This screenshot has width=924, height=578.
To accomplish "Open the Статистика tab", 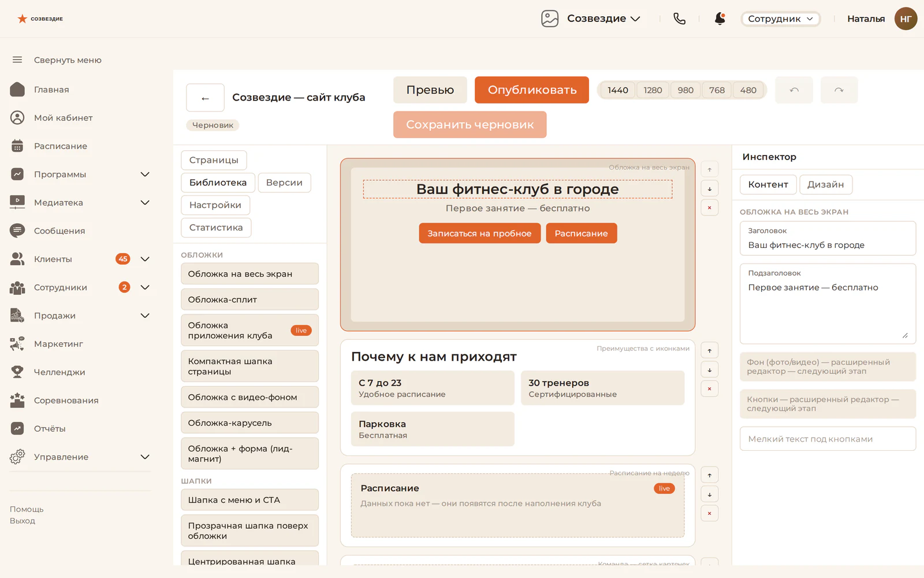I will (216, 228).
